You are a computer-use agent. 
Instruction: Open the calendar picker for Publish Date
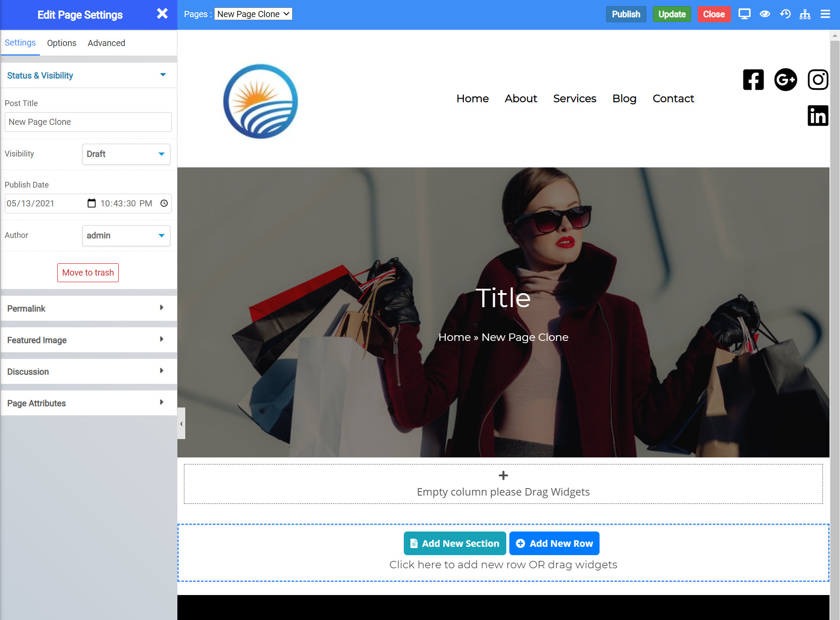tap(91, 203)
